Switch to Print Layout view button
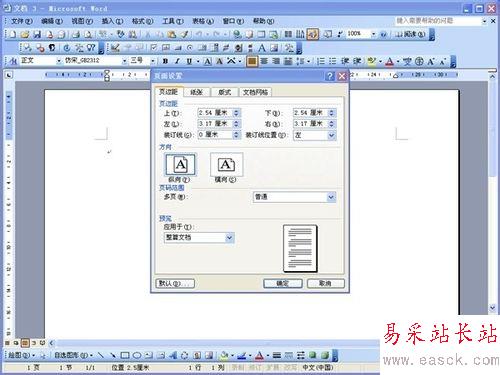Screen dimensions: 500x375 (25, 343)
